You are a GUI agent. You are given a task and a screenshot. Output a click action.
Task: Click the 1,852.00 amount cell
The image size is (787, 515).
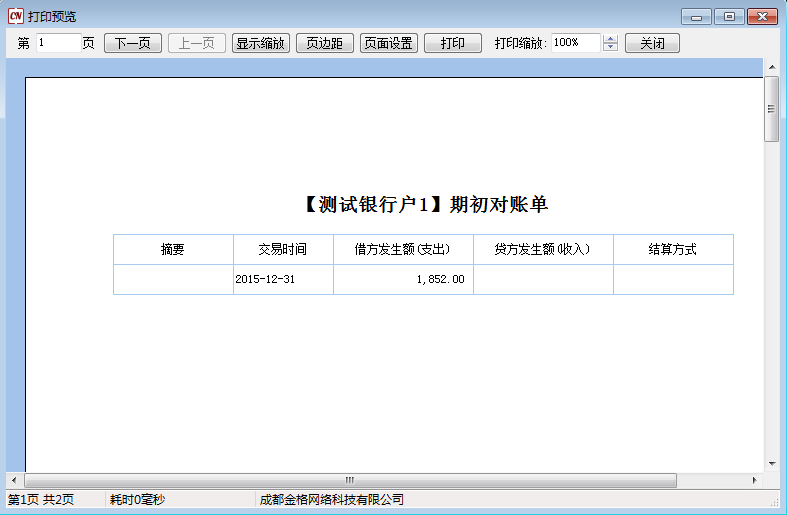click(x=403, y=280)
